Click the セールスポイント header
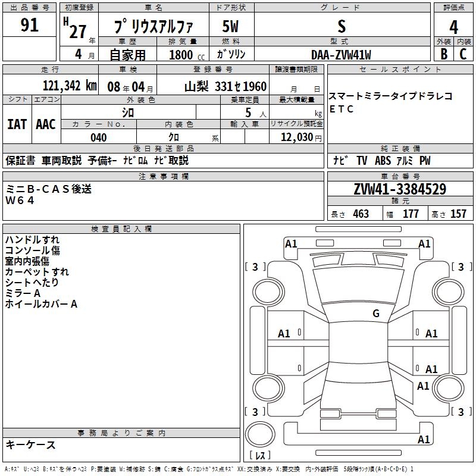476x476 pixels. 400,69
